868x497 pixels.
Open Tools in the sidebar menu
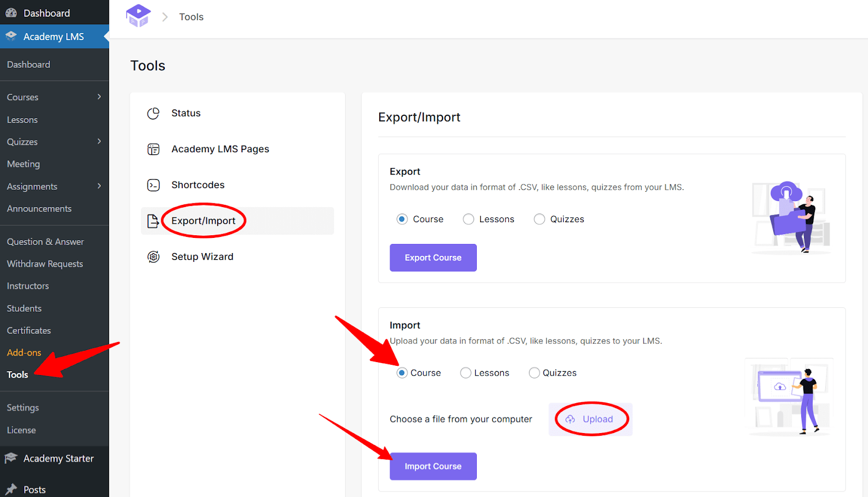point(17,375)
